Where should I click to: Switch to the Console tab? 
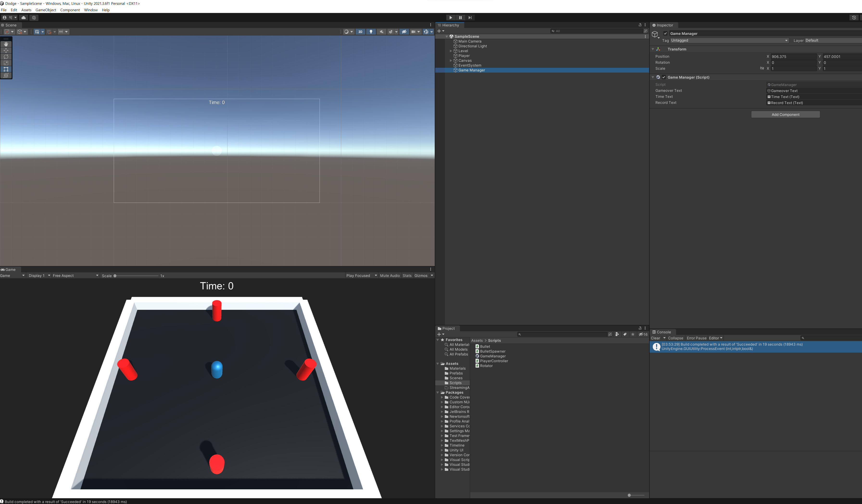click(663, 332)
